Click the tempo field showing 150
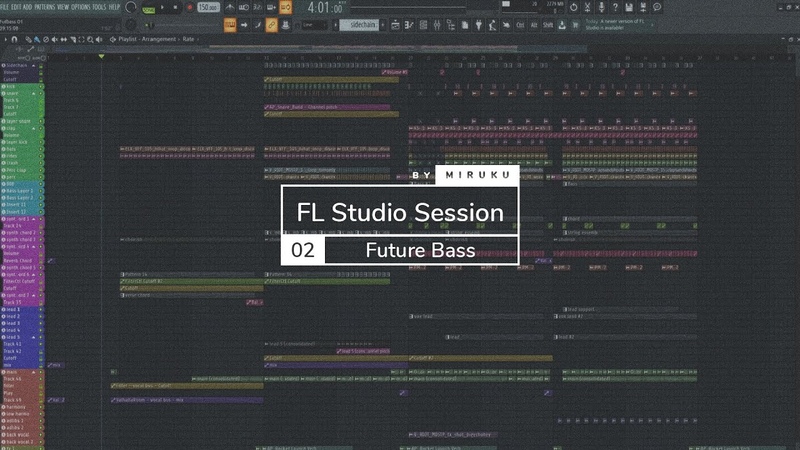 click(208, 8)
